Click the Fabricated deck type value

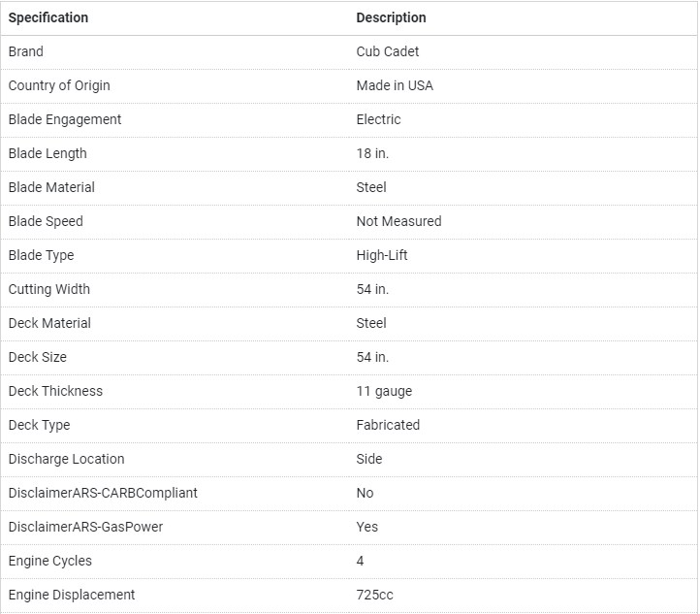[388, 425]
